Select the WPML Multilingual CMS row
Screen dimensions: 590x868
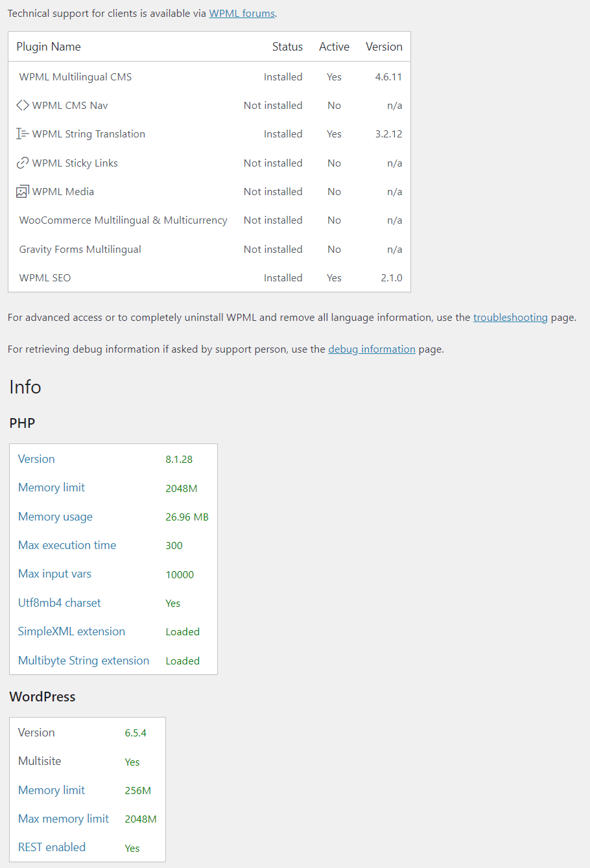click(209, 76)
